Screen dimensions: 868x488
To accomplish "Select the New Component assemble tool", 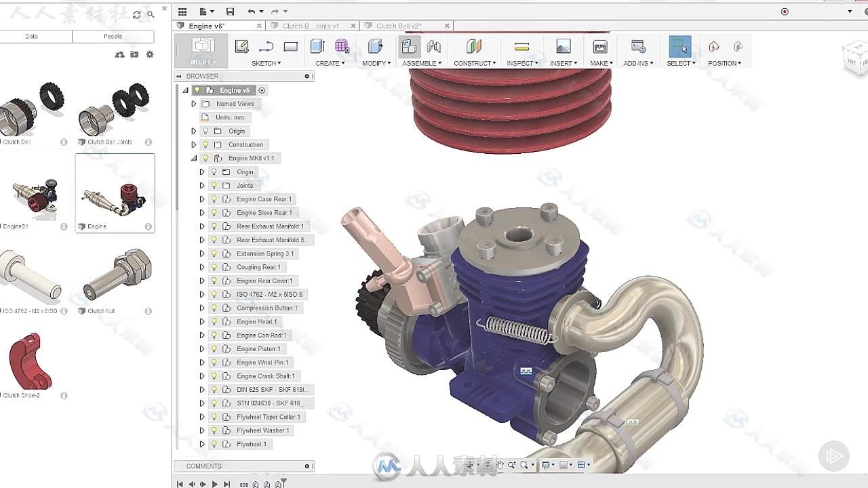I will pyautogui.click(x=409, y=46).
